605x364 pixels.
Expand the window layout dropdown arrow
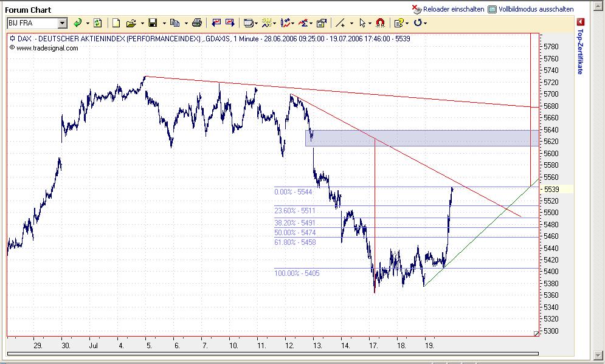pos(256,24)
